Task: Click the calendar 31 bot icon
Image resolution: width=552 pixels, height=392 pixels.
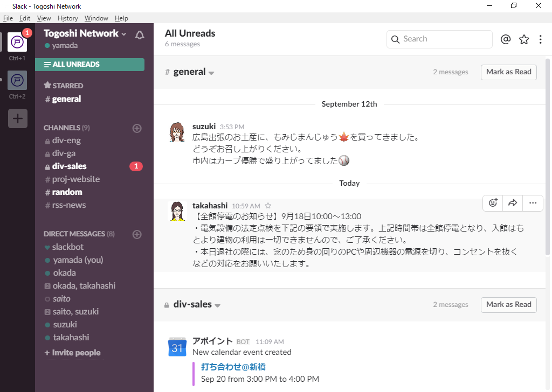Action: 177,347
